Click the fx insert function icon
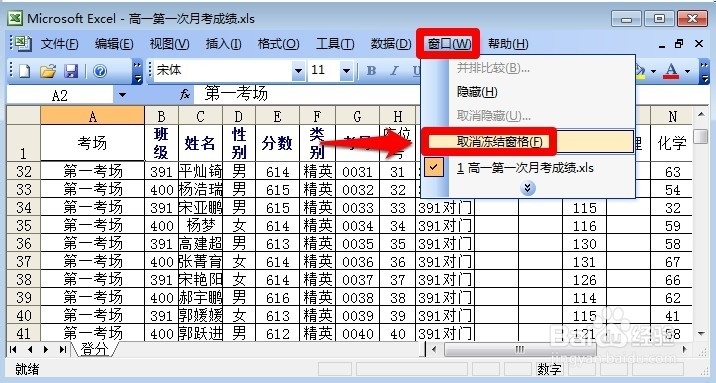716x383 pixels. coord(185,94)
